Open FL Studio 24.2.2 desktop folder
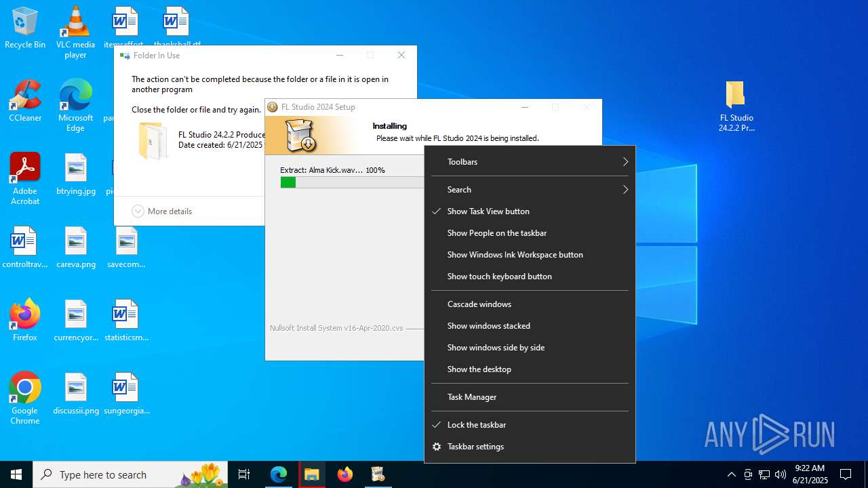This screenshot has height=488, width=868. click(x=736, y=106)
